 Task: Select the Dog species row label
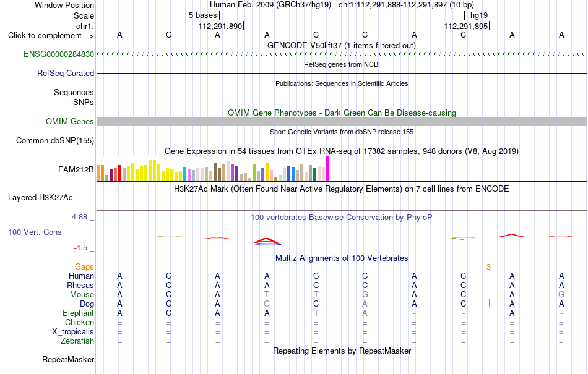click(87, 304)
